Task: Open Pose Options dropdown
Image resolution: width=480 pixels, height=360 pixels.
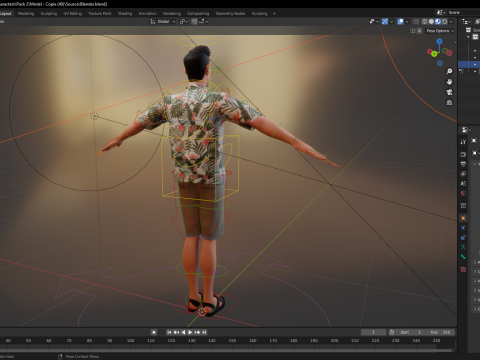Action: click(x=440, y=31)
